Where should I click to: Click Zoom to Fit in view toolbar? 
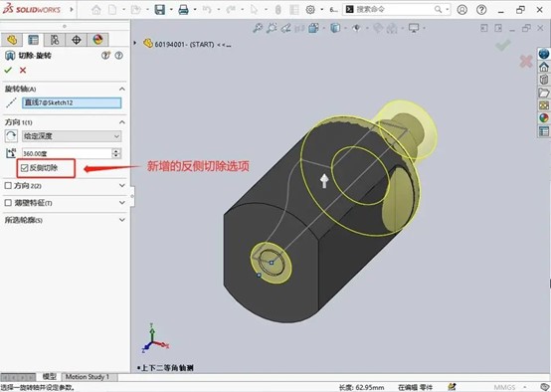pyautogui.click(x=258, y=28)
